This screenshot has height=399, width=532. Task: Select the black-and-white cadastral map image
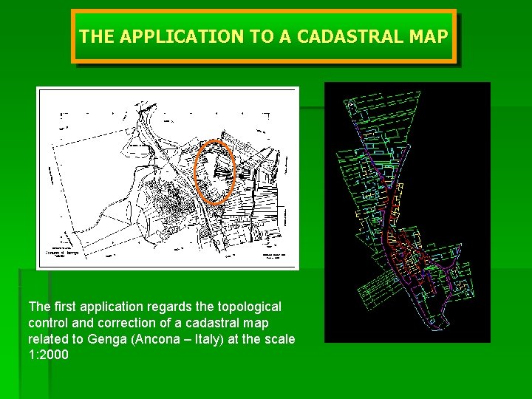(168, 179)
